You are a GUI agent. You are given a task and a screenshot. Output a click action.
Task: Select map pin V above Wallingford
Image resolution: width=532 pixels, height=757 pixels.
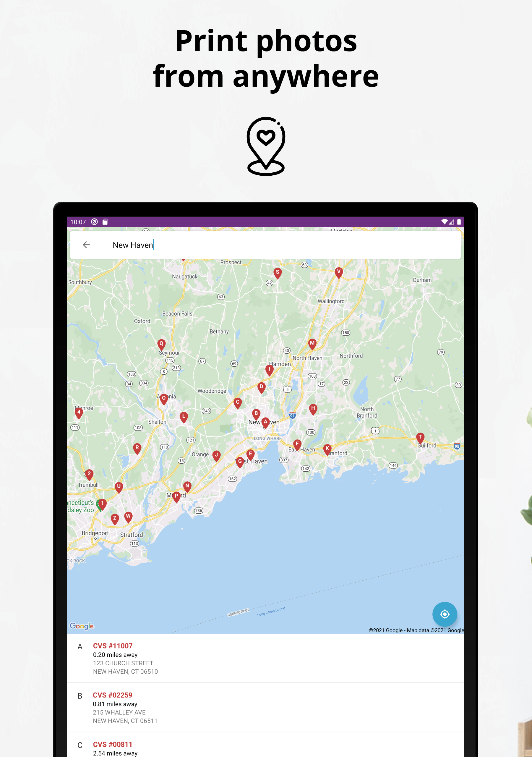tap(338, 273)
